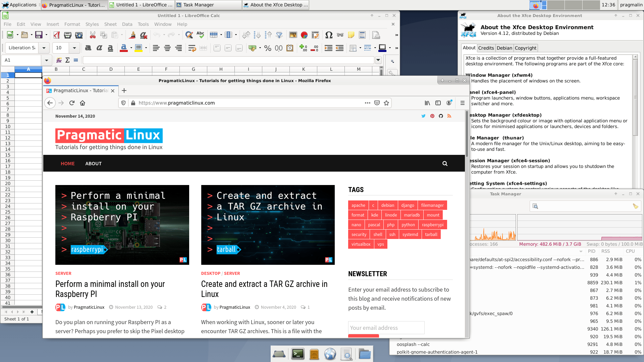The height and width of the screenshot is (362, 644).
Task: Open the website search magnifier icon
Action: coord(445,164)
